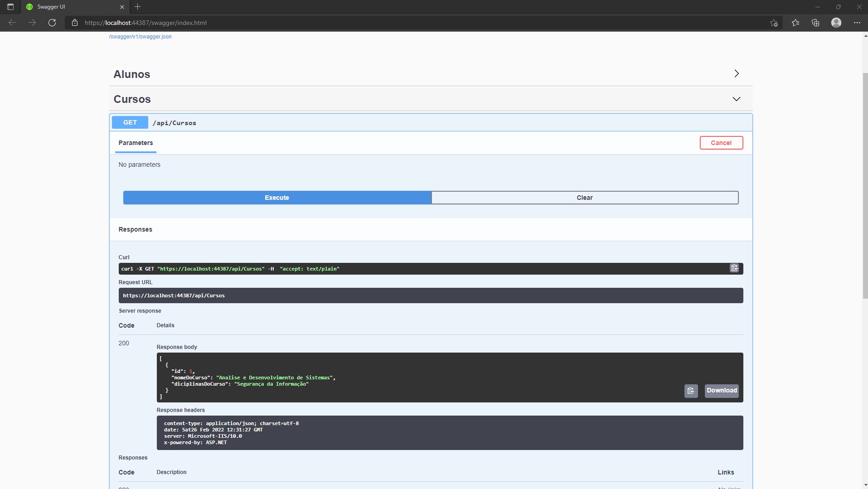Click the 'server: Microsoft-IIS/10.0' line
The height and width of the screenshot is (489, 868).
coord(203,436)
